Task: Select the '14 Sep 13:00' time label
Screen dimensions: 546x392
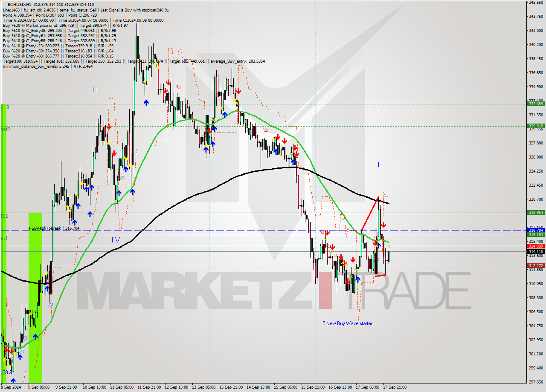Action: pos(258,387)
